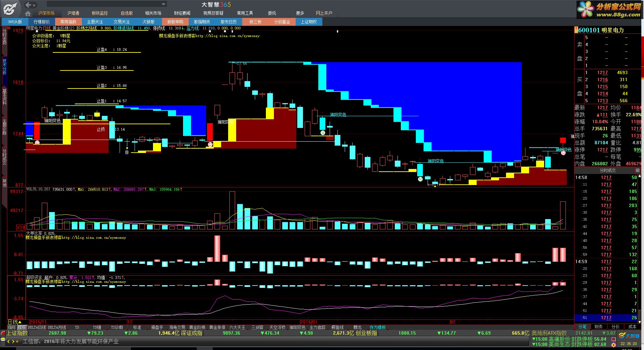Open the 沪深市场 menu

coord(46,13)
